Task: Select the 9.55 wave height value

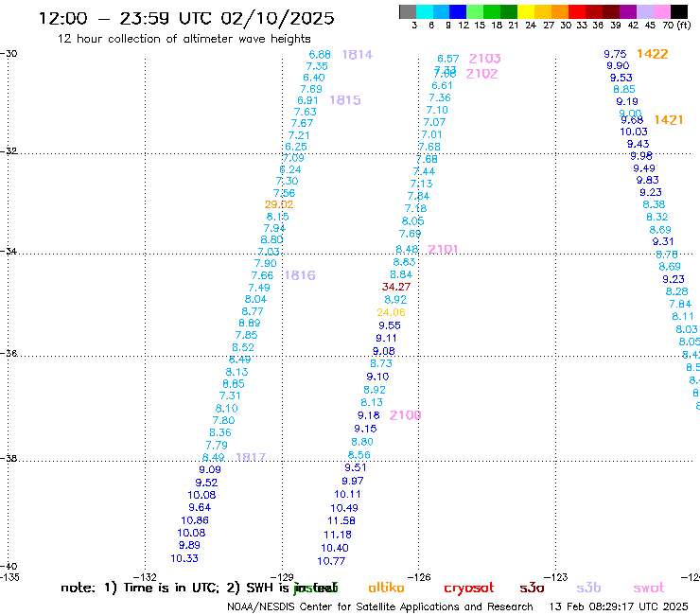Action: pyautogui.click(x=390, y=325)
